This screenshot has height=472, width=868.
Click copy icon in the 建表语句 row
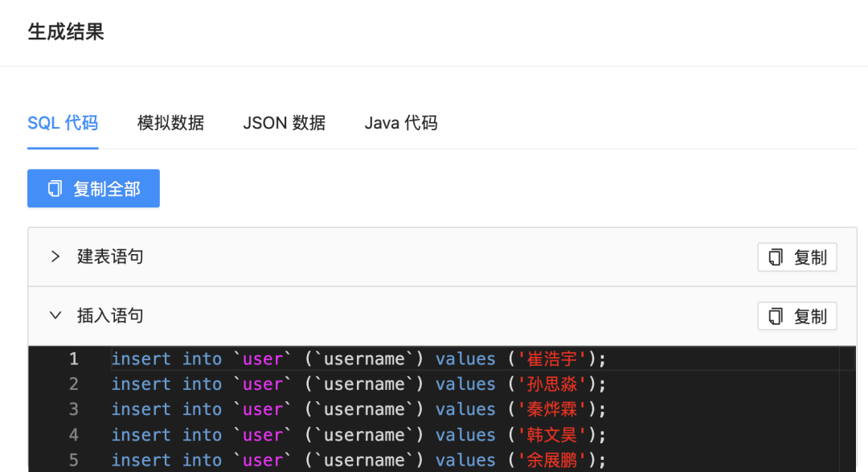[x=776, y=257]
